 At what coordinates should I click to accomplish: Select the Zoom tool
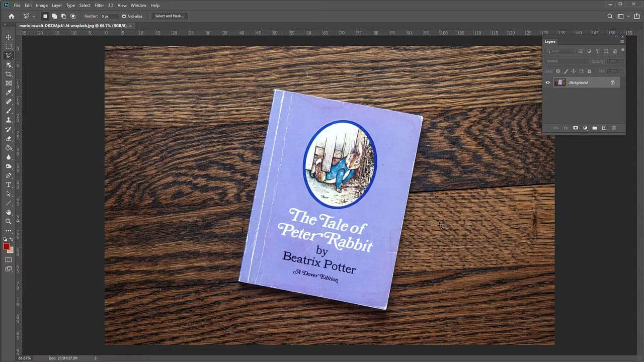point(9,221)
